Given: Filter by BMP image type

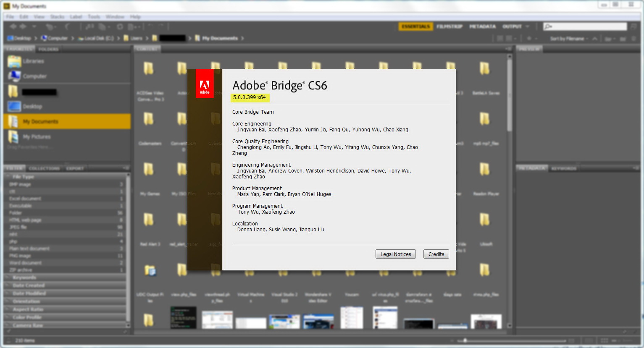Looking at the screenshot, I should tap(65, 184).
